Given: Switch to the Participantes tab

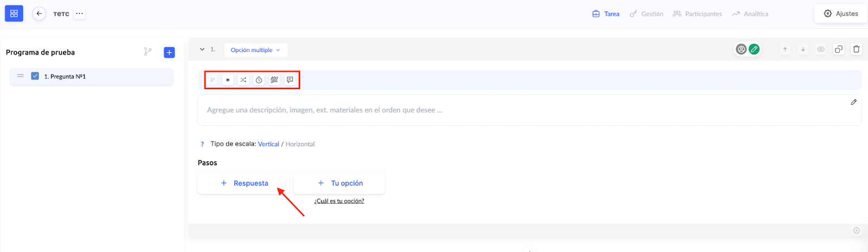Looking at the screenshot, I should click(x=698, y=14).
